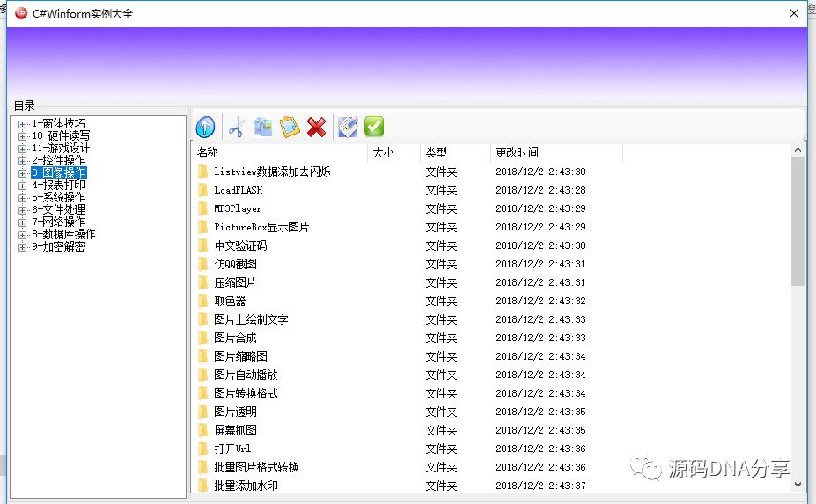Click folder icon beside MP3Player

[x=203, y=208]
